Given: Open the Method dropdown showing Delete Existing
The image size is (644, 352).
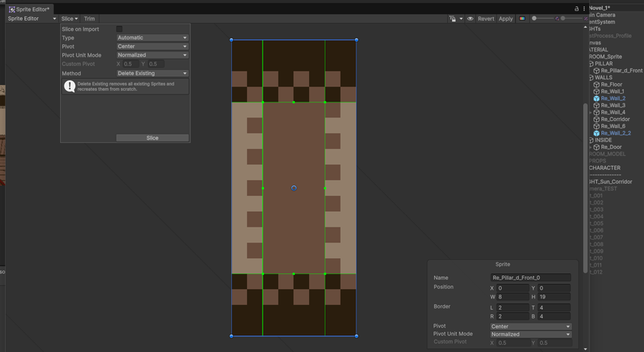Looking at the screenshot, I should tap(152, 73).
